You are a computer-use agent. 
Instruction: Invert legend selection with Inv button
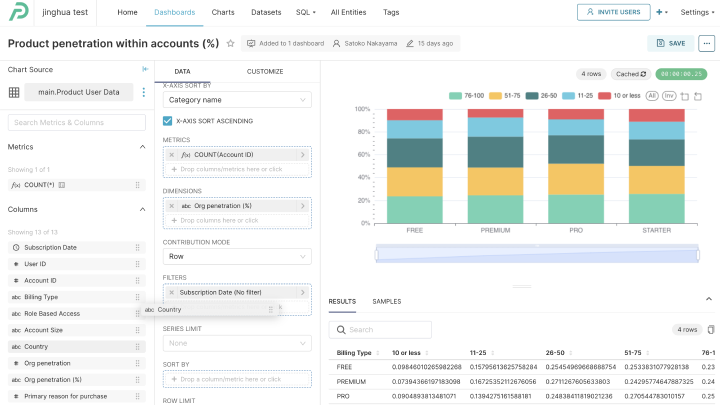pos(669,95)
